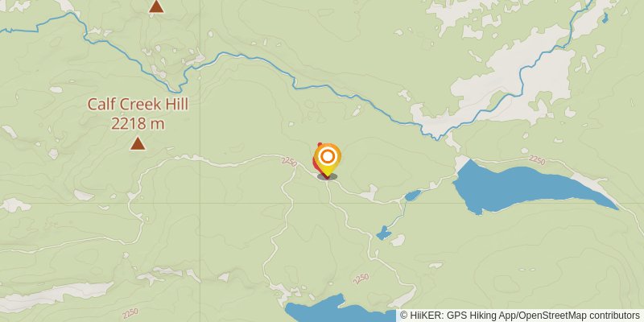Click the 2250 contour label above large lake
Viewport: 644px width, 322px height.
[537, 159]
